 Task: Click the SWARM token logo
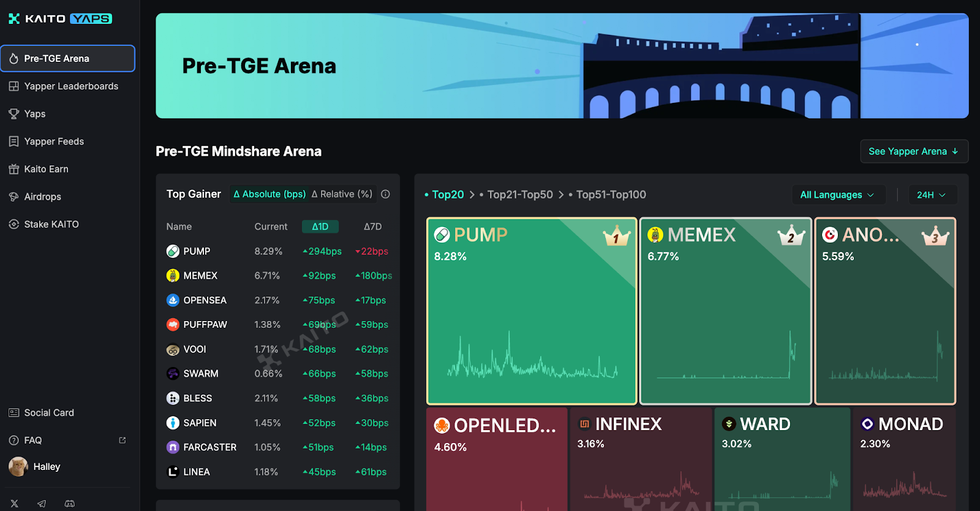coord(173,374)
